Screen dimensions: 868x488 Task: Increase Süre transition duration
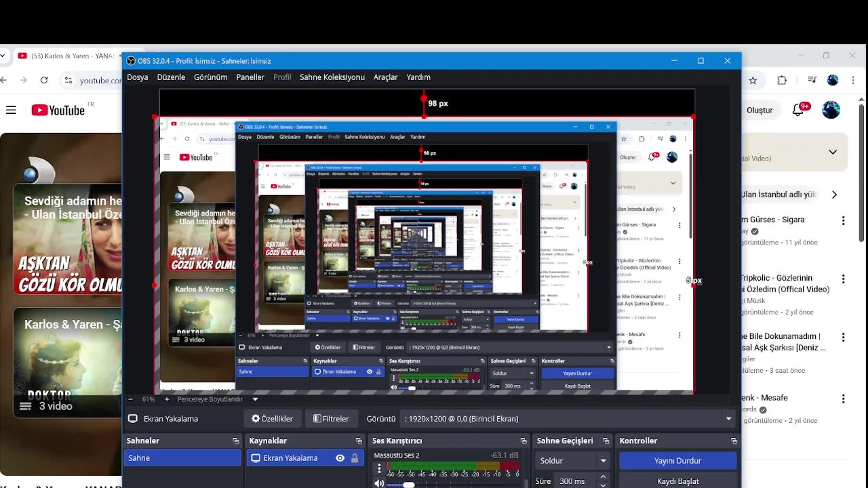click(x=604, y=478)
